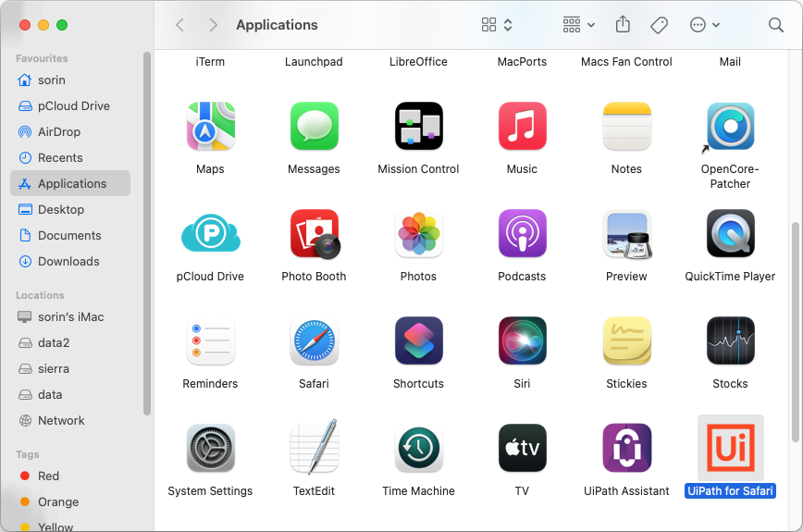Open AirDrop from the sidebar

(59, 131)
